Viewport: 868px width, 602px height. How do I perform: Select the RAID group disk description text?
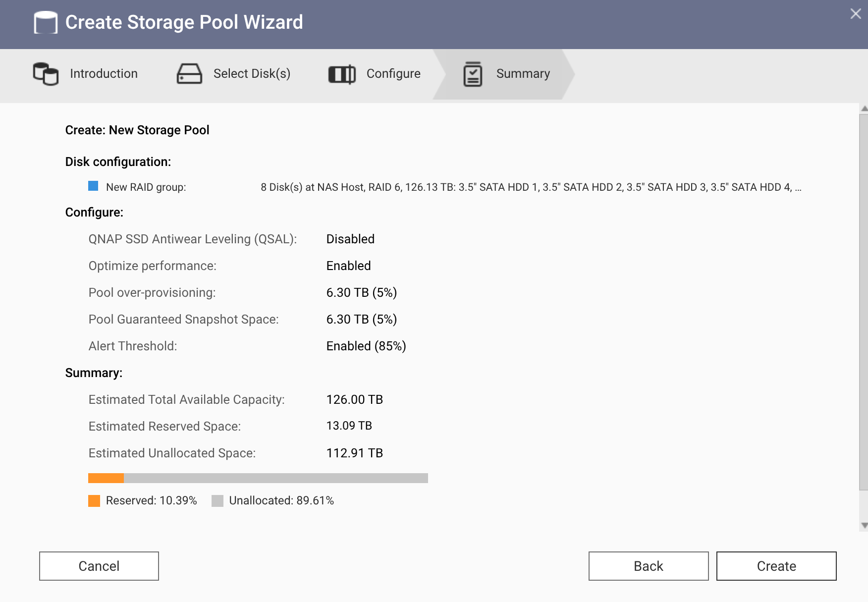[x=531, y=187]
